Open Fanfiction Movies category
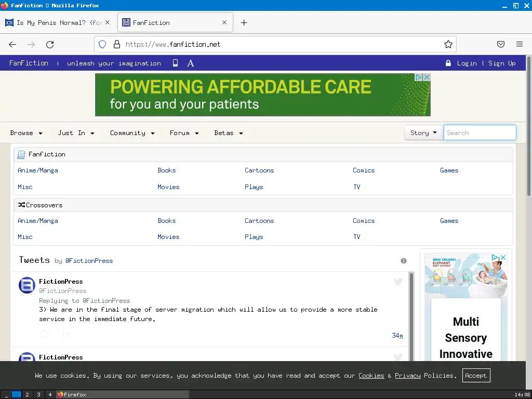The height and width of the screenshot is (399, 532). click(x=168, y=187)
